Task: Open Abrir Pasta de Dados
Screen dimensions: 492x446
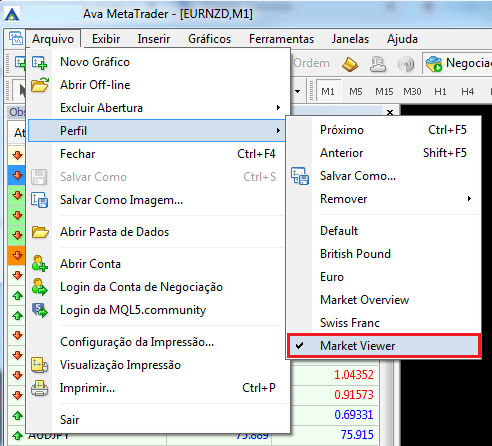Action: pyautogui.click(x=157, y=232)
